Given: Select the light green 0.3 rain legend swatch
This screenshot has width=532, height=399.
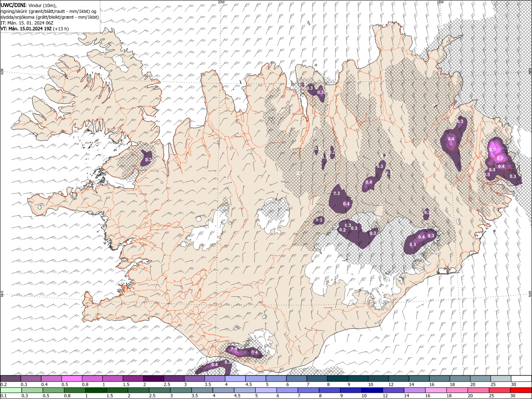Looking at the screenshot, I should (x=32, y=390).
